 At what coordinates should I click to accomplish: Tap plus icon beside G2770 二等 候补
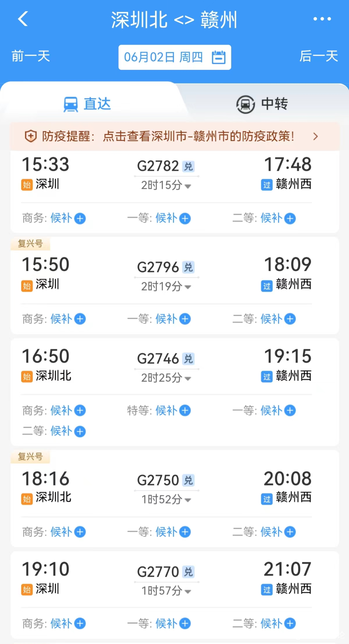pos(290,623)
